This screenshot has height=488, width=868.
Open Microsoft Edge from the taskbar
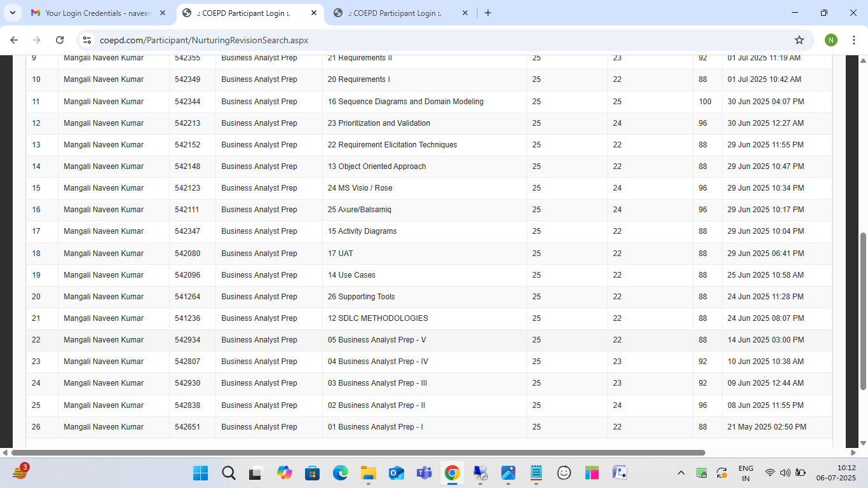click(341, 473)
